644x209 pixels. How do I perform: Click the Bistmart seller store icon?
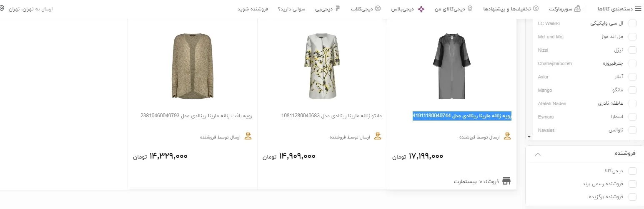tap(506, 181)
